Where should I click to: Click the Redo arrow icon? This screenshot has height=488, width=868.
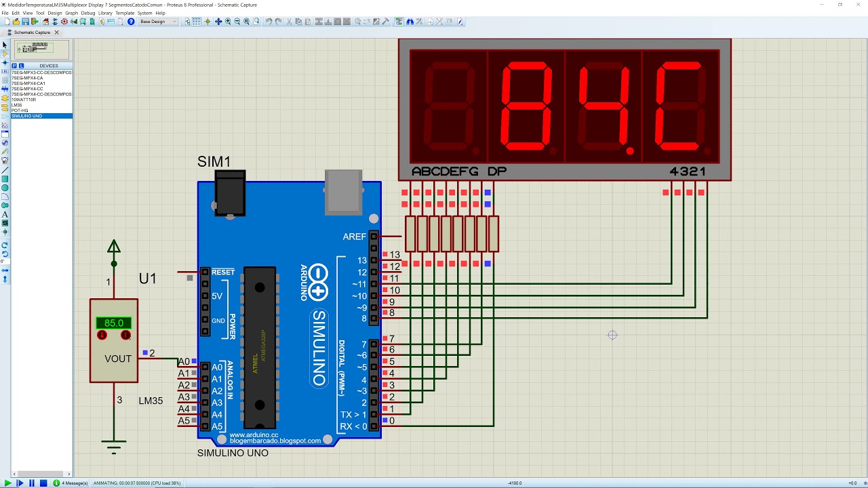coord(278,22)
